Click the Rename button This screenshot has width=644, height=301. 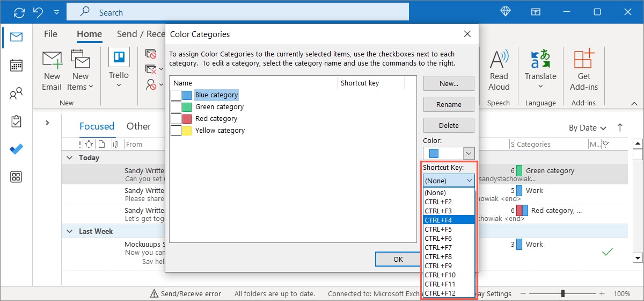[x=449, y=104]
